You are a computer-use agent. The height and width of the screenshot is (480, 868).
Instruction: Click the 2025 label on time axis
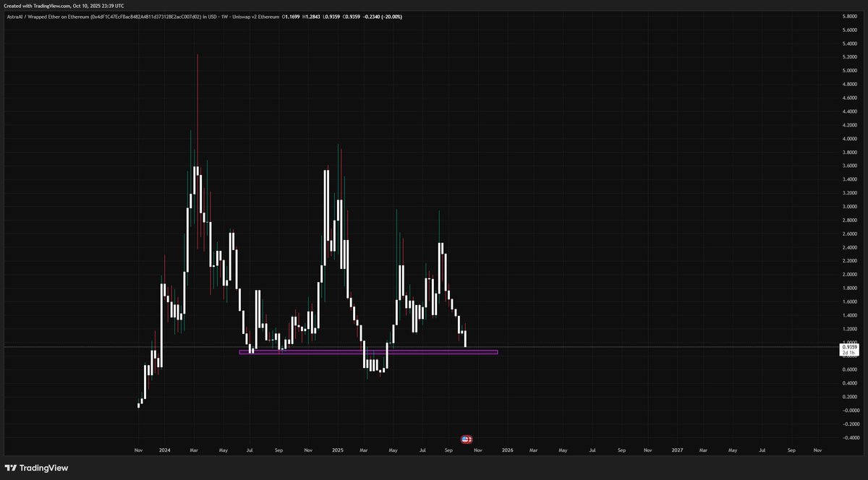coord(338,450)
